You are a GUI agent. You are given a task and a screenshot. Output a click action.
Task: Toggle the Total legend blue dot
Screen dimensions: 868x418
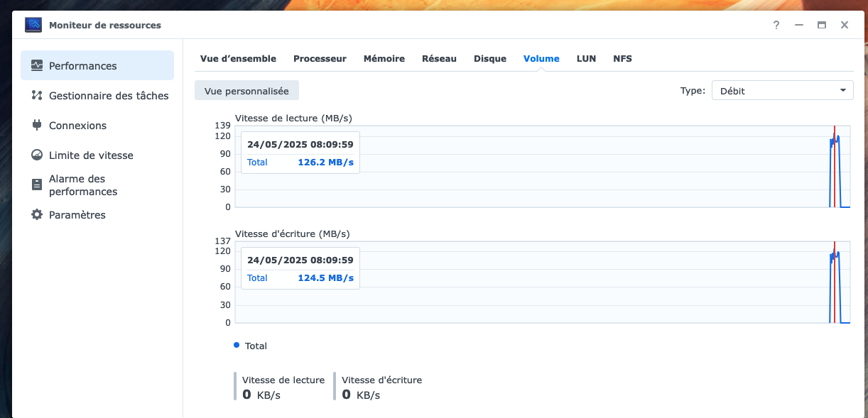point(237,345)
